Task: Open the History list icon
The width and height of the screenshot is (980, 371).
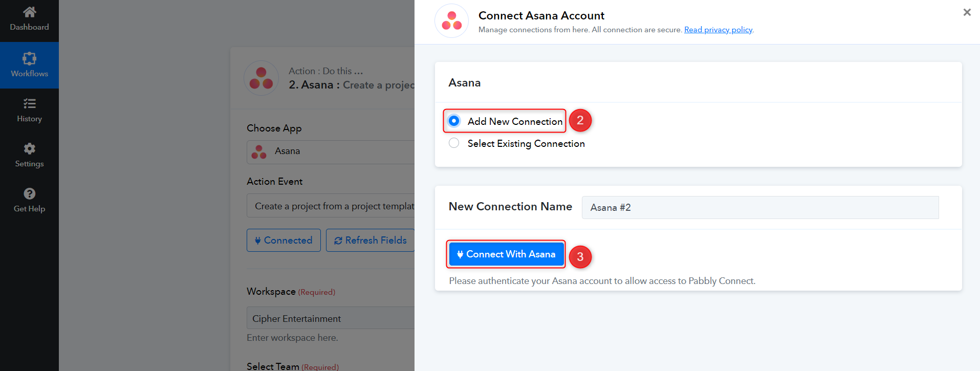Action: click(x=30, y=103)
